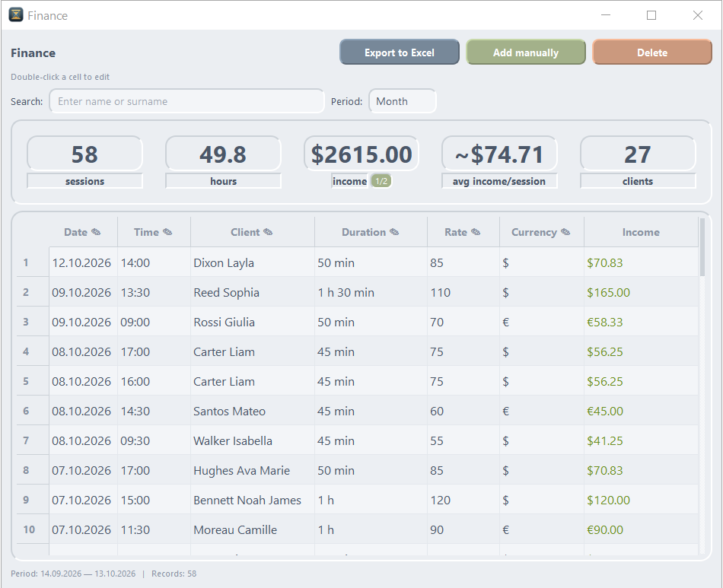Click the ~$74.71 average income value
Image resolution: width=723 pixels, height=588 pixels.
pyautogui.click(x=499, y=154)
